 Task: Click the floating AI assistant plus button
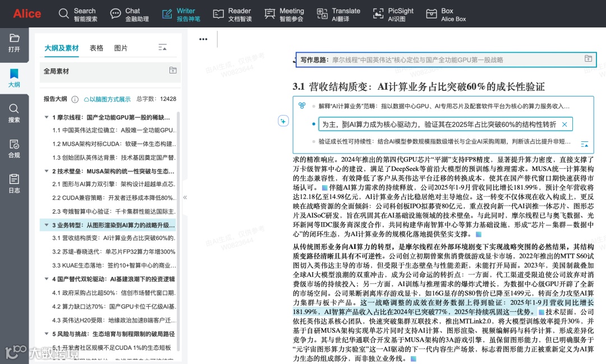[283, 121]
